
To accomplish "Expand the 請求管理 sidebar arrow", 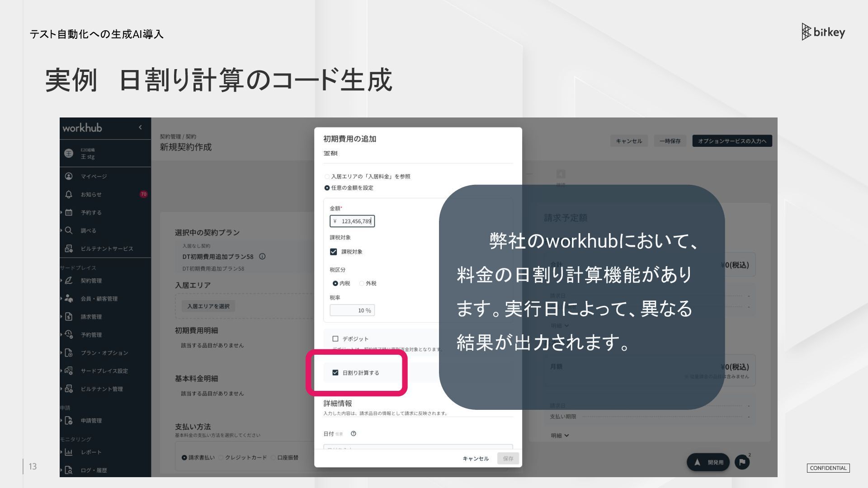I will pyautogui.click(x=61, y=317).
